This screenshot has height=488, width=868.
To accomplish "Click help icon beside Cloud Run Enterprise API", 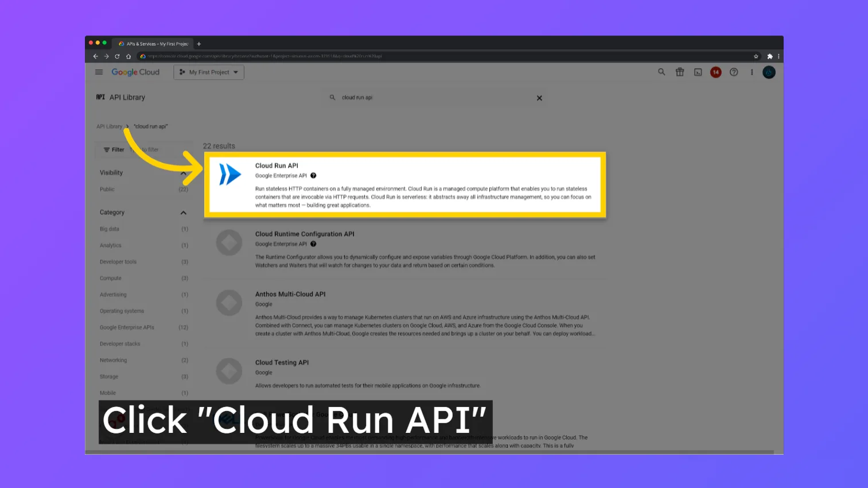I will coord(313,176).
